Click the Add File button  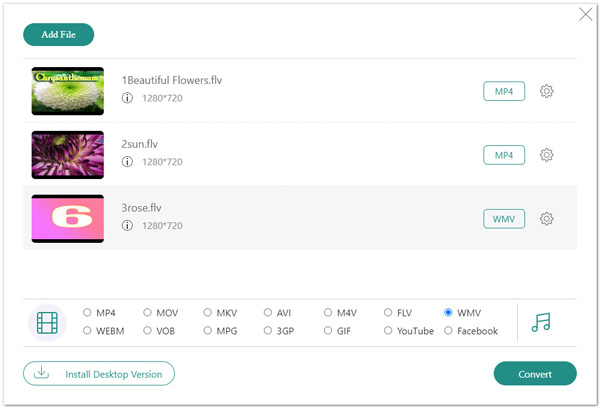tap(58, 35)
